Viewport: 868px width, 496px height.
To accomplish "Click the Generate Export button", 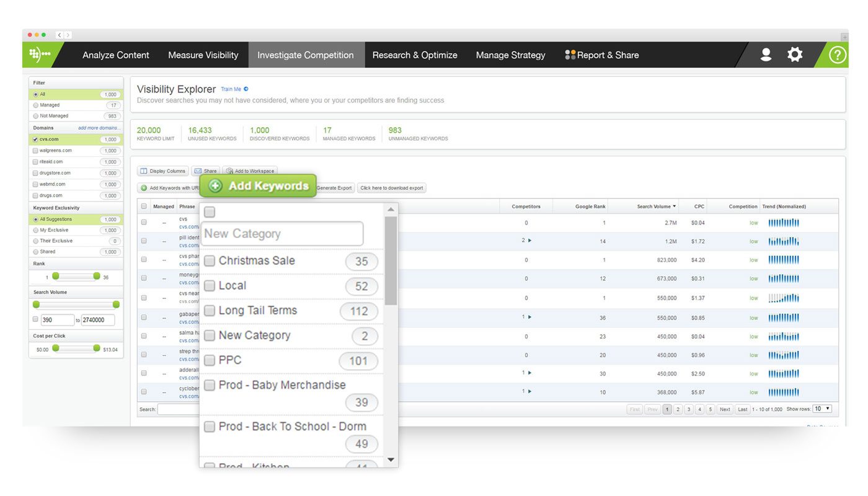I will (335, 188).
